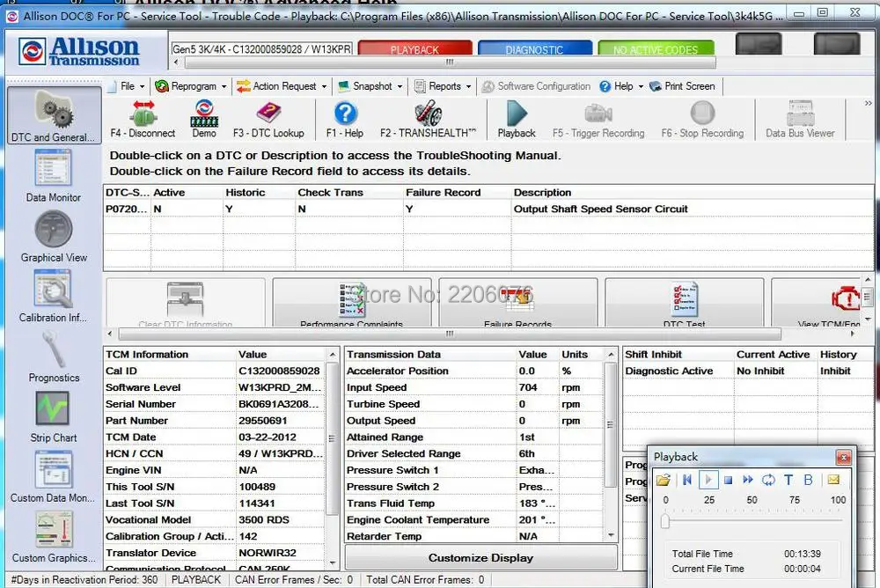The width and height of the screenshot is (880, 588).
Task: Click the Days in Reactivation Period status
Action: pos(84,579)
